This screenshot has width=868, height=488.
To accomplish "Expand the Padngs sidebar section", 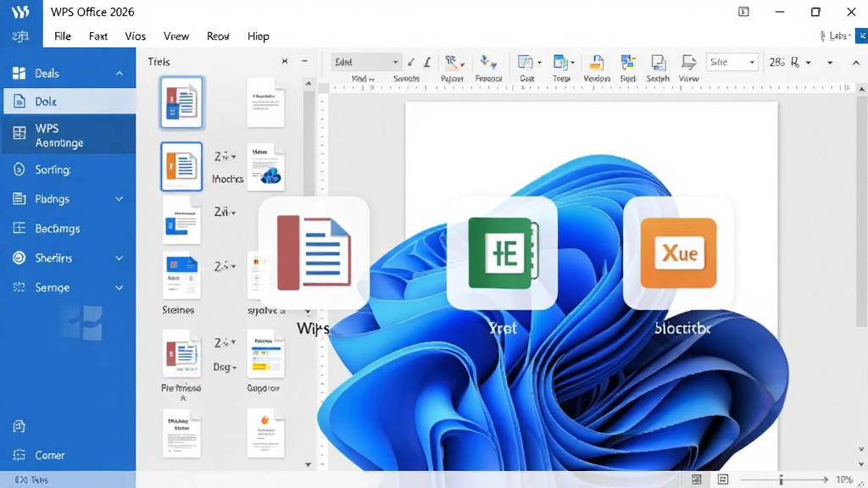I will pyautogui.click(x=119, y=198).
